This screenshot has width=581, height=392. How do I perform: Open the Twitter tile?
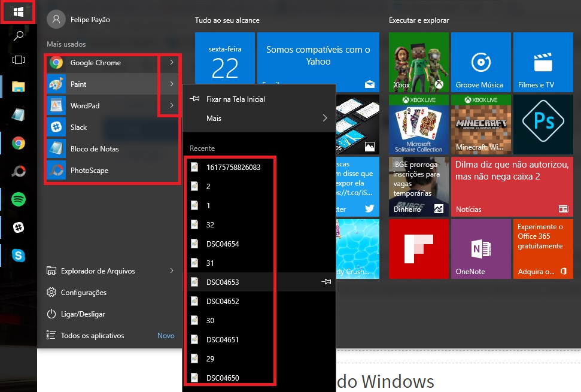pyautogui.click(x=358, y=186)
